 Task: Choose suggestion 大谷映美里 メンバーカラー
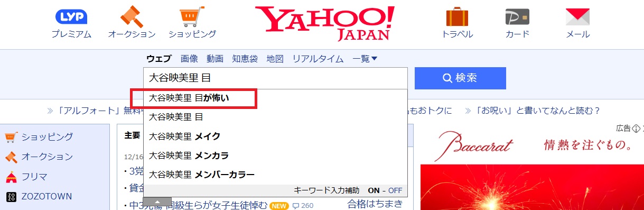tap(275, 174)
